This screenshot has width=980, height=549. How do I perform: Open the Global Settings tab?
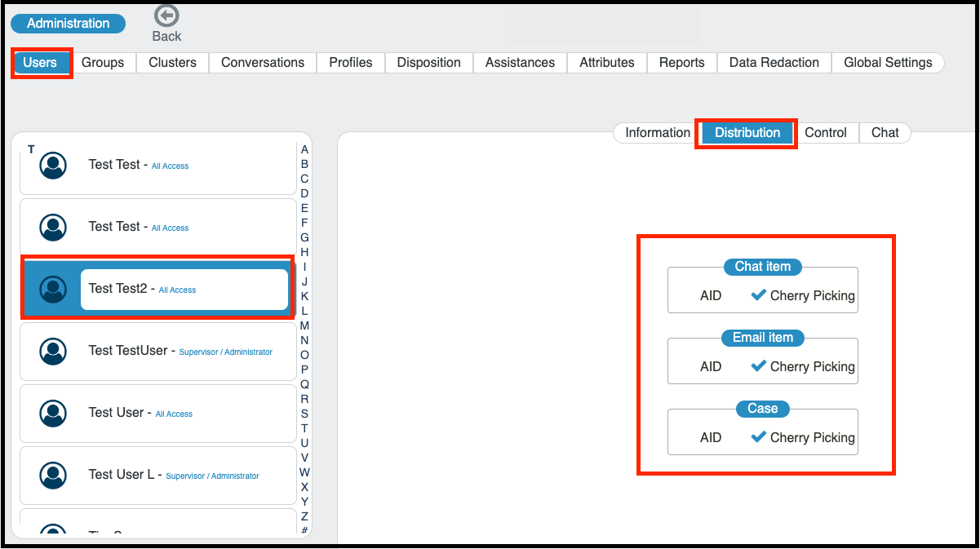pyautogui.click(x=887, y=62)
